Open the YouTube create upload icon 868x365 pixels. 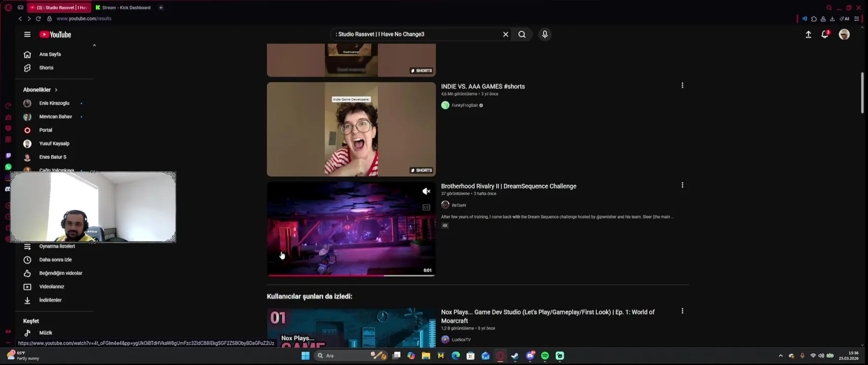(808, 34)
